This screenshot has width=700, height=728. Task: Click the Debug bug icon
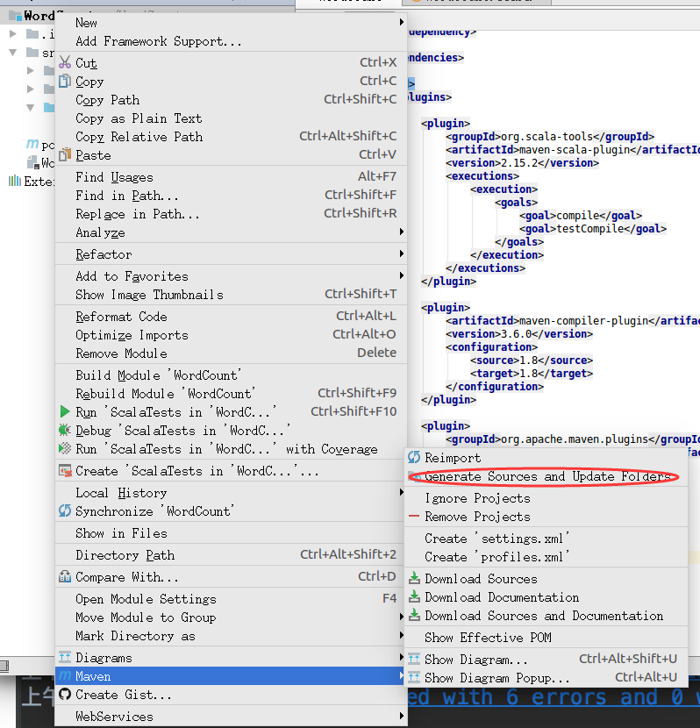tap(65, 430)
